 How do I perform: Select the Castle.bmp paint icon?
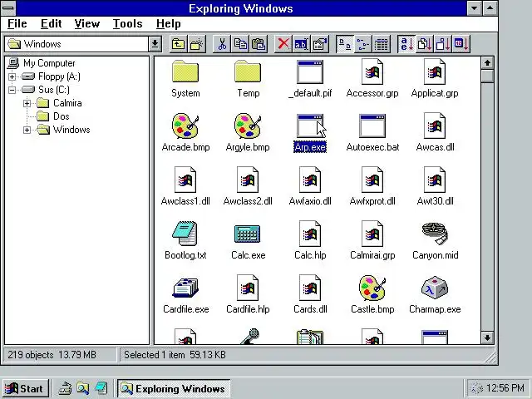click(372, 288)
